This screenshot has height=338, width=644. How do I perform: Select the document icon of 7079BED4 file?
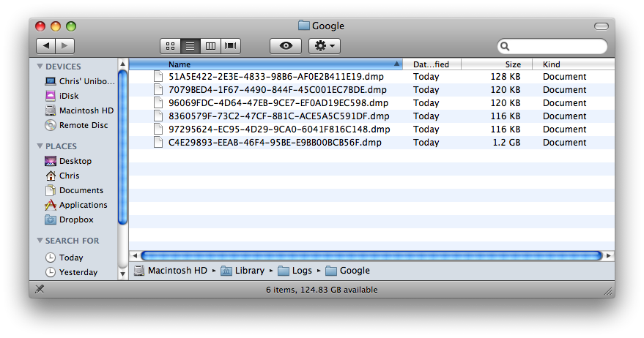click(158, 89)
